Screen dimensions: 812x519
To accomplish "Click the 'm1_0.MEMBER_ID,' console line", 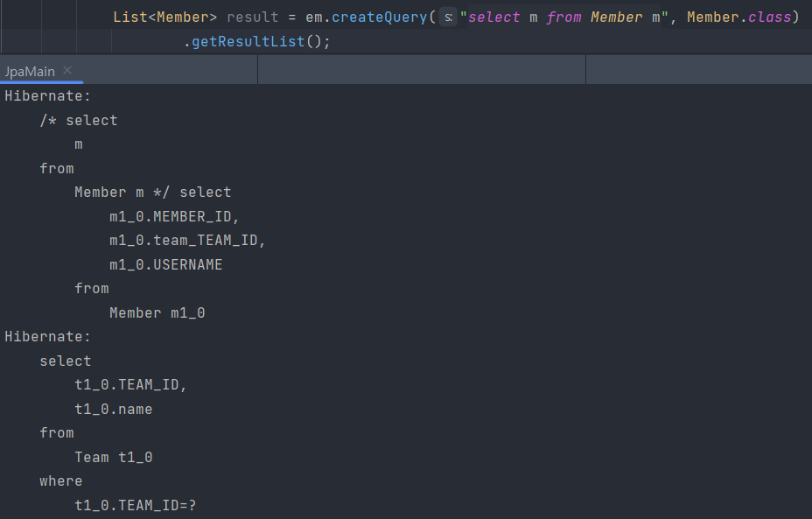I will pyautogui.click(x=174, y=216).
